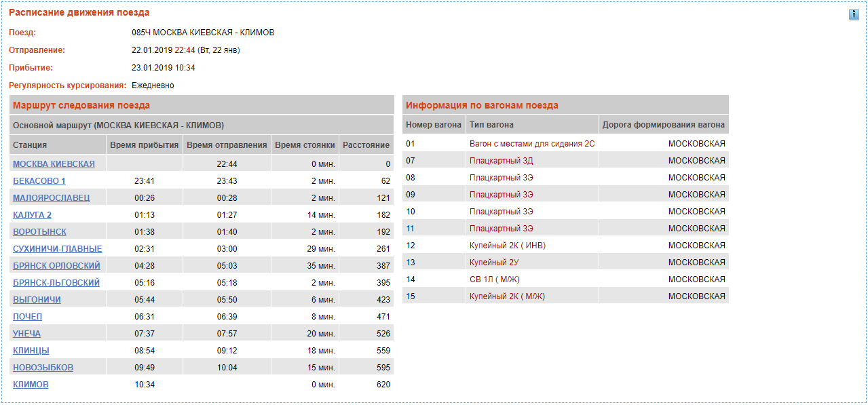Click the Ежедневно regularity value
868x405 pixels.
point(153,85)
